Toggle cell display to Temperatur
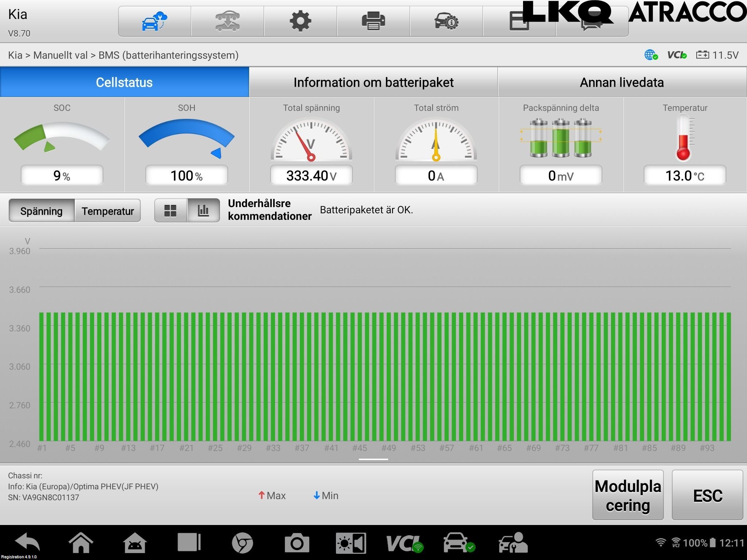Screen dimensions: 747x560 [x=108, y=211]
